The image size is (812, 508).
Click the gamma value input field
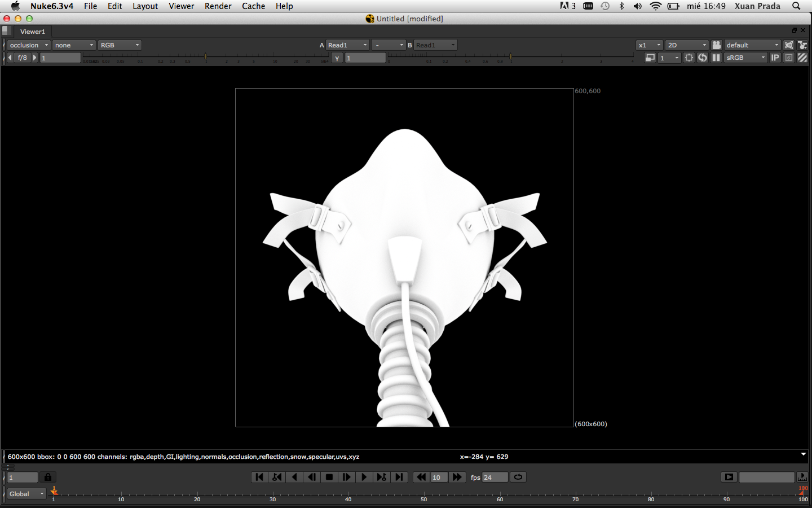pyautogui.click(x=365, y=58)
